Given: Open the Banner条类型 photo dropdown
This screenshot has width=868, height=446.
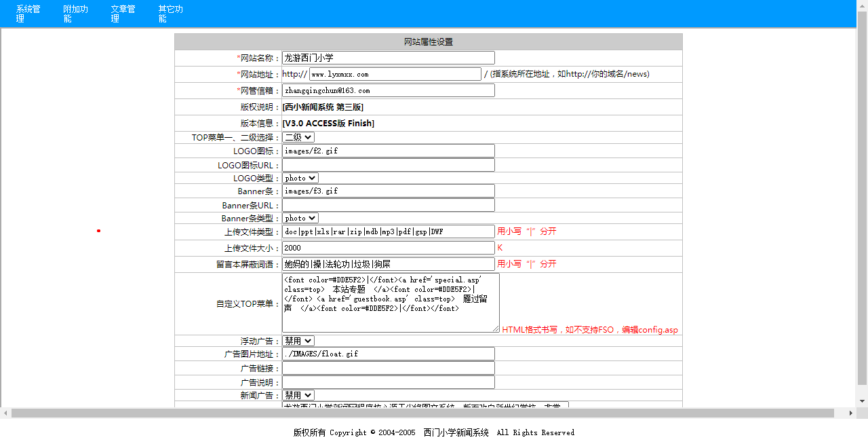Looking at the screenshot, I should (x=300, y=218).
